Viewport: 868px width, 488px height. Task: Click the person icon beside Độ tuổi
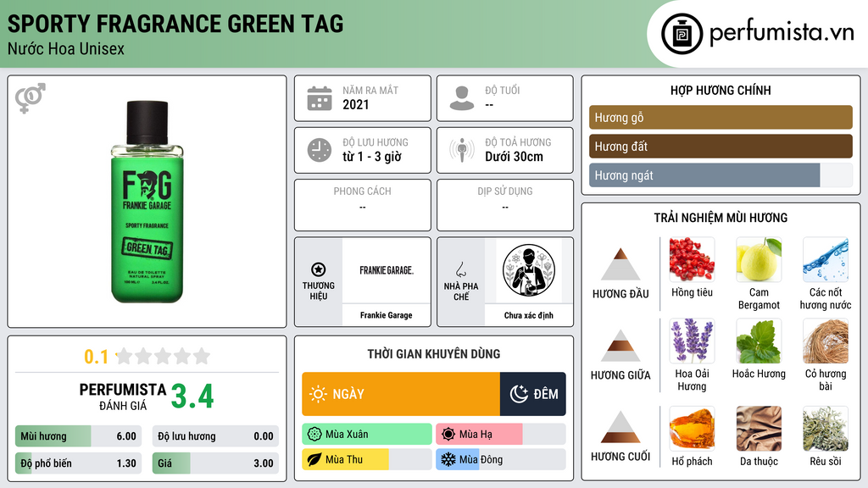coord(462,98)
